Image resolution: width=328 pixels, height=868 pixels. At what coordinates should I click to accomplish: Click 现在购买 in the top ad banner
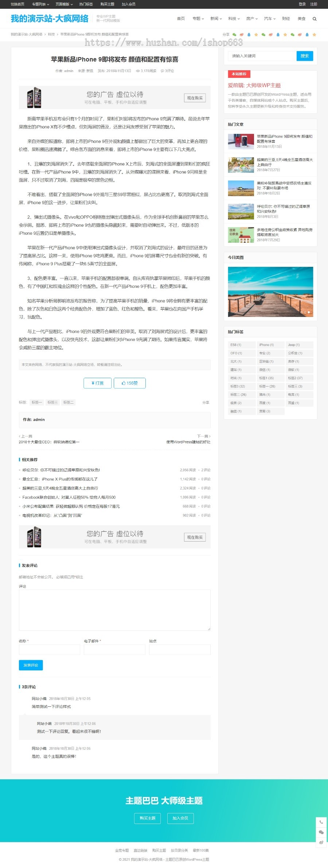click(195, 98)
